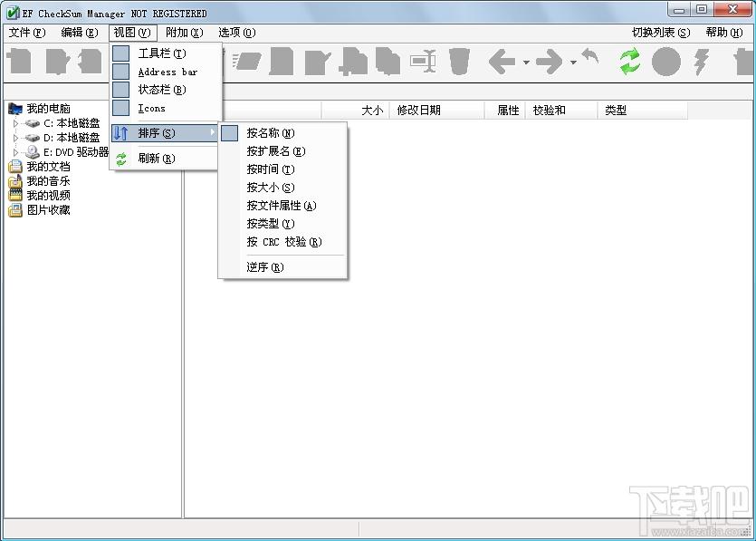Click the 大小 column header
756x541 pixels.
tap(355, 110)
